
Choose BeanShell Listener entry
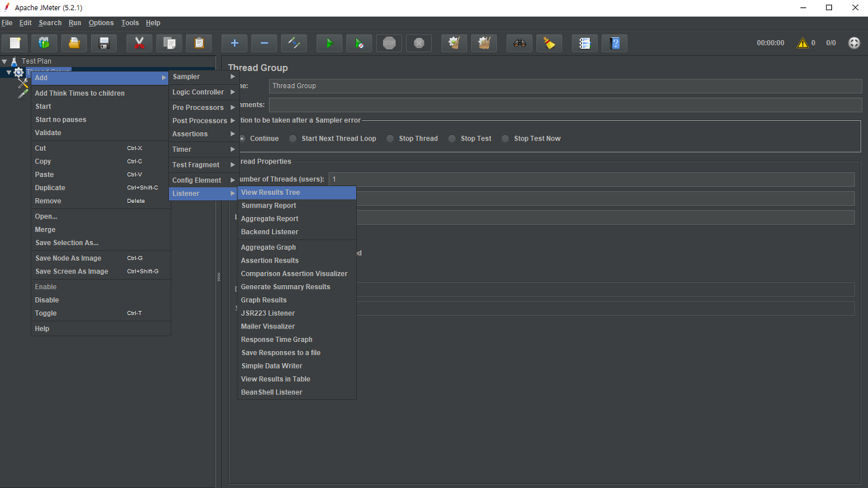[297, 392]
